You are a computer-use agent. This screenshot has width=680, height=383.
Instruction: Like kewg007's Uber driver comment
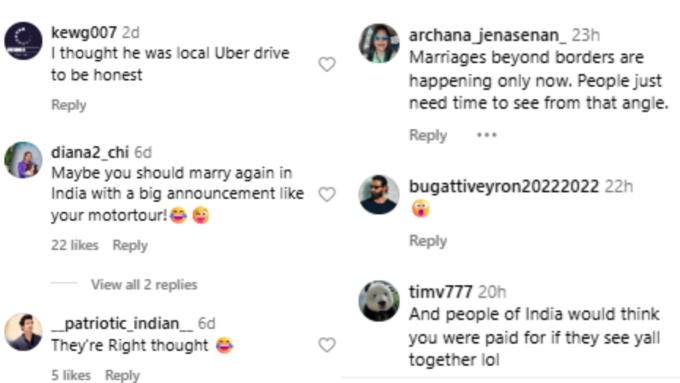(327, 64)
